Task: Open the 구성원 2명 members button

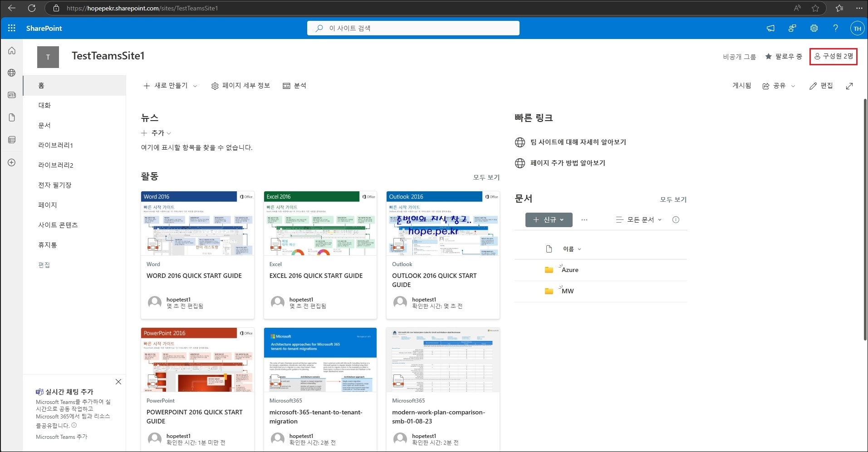Action: click(834, 57)
